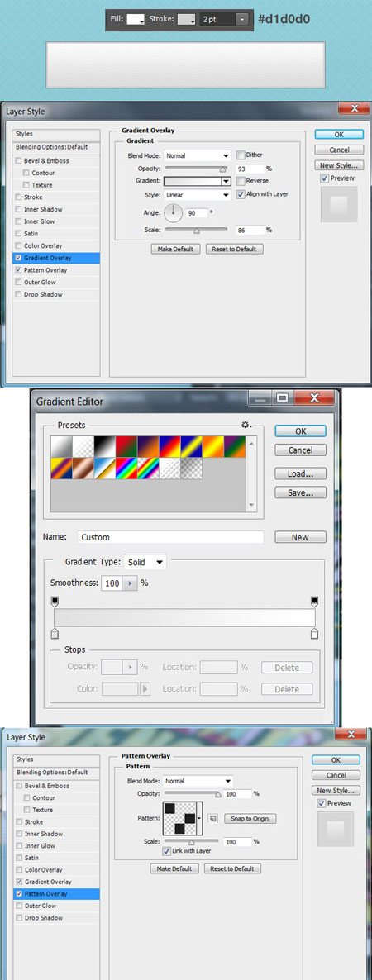Open Blend Mode dropdown in Gradient Overlay section

[198, 155]
